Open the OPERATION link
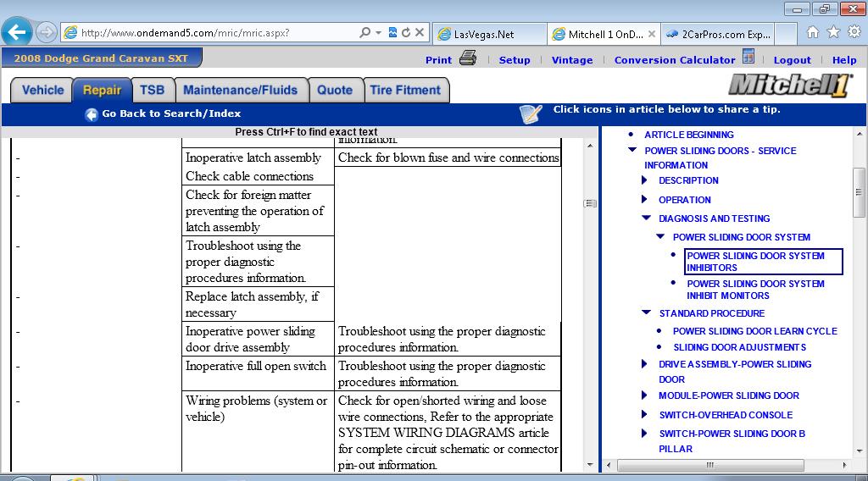 coord(684,200)
